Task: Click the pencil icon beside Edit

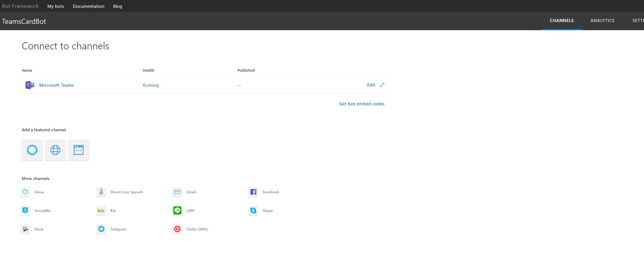Action: tap(382, 85)
